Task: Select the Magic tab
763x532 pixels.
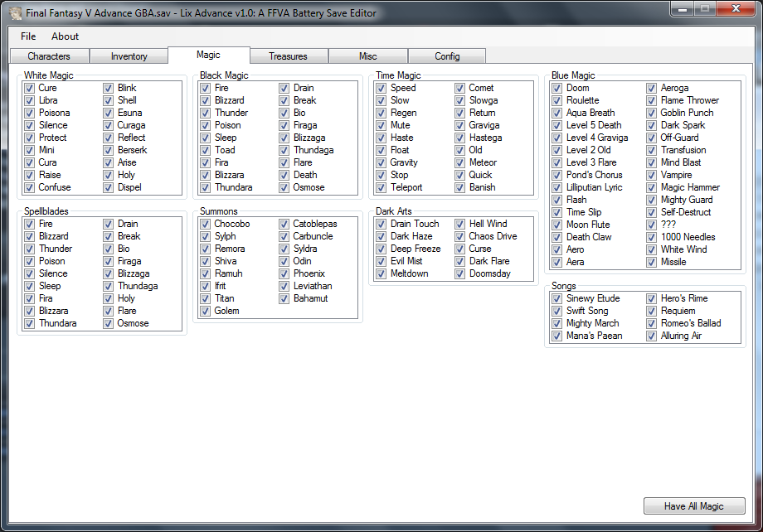Action: (x=209, y=55)
